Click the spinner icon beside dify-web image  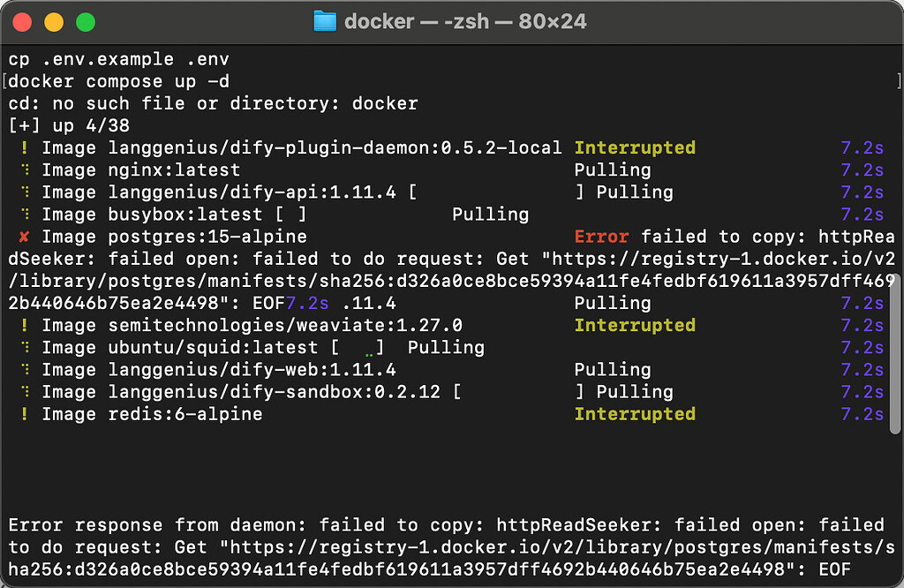click(x=24, y=370)
